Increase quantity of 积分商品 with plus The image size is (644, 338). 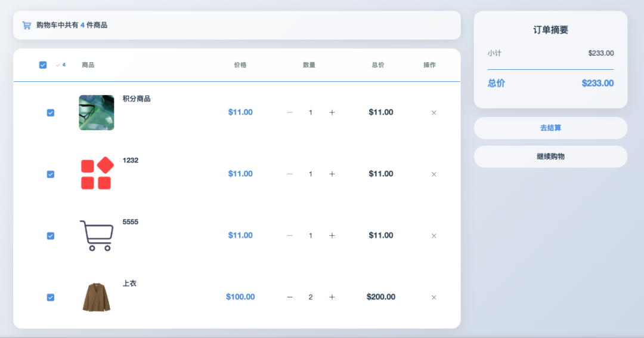332,112
